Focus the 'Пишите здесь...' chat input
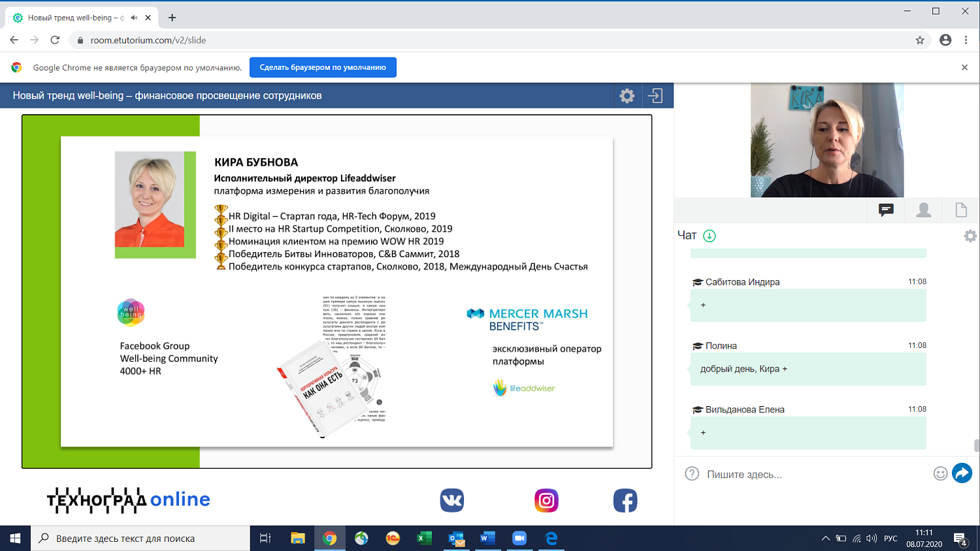The height and width of the screenshot is (551, 980). point(817,475)
